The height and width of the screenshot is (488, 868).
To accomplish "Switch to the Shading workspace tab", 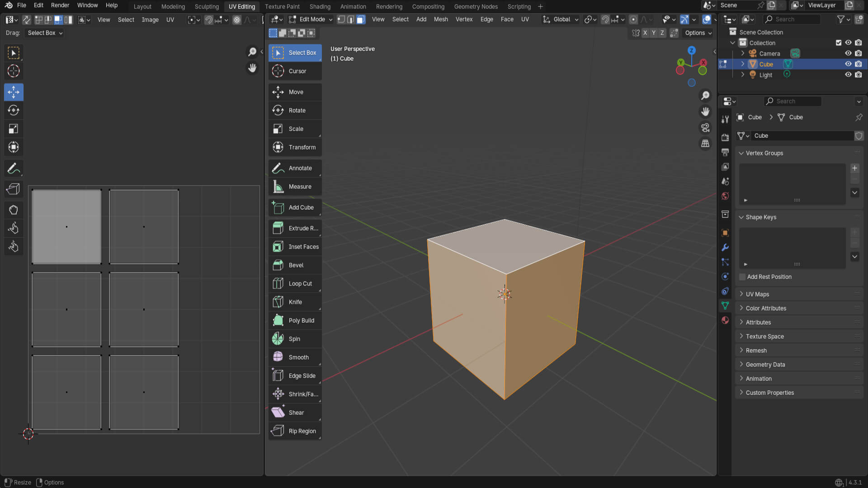I will (320, 6).
